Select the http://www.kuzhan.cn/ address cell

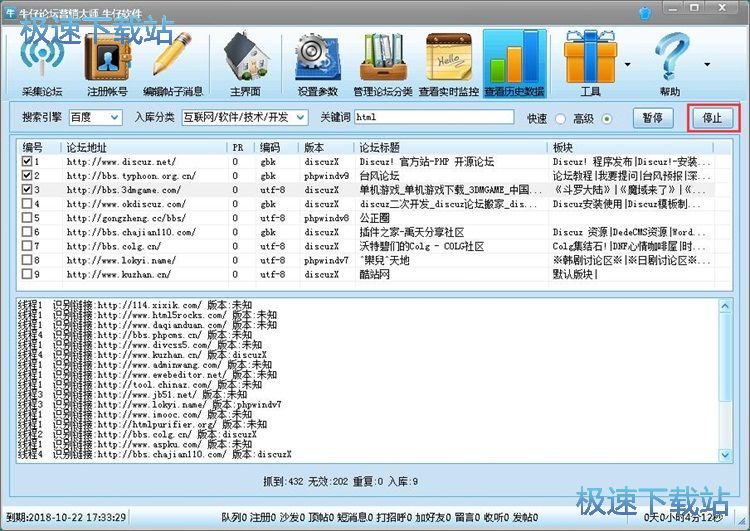coord(119,275)
